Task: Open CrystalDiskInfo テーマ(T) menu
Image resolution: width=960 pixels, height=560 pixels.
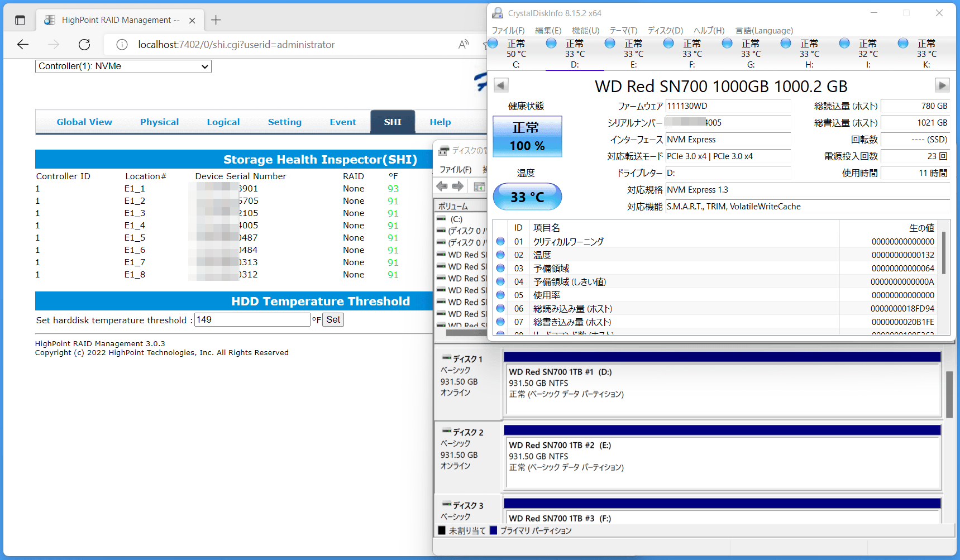Action: pyautogui.click(x=623, y=31)
